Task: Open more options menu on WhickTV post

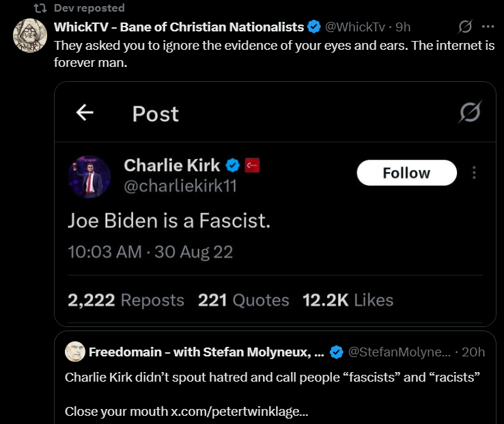Action: 488,27
